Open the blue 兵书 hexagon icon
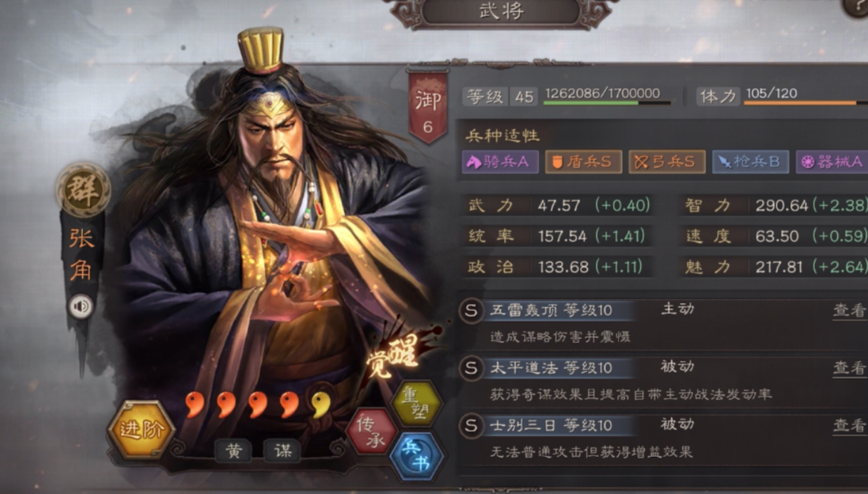 click(x=416, y=457)
